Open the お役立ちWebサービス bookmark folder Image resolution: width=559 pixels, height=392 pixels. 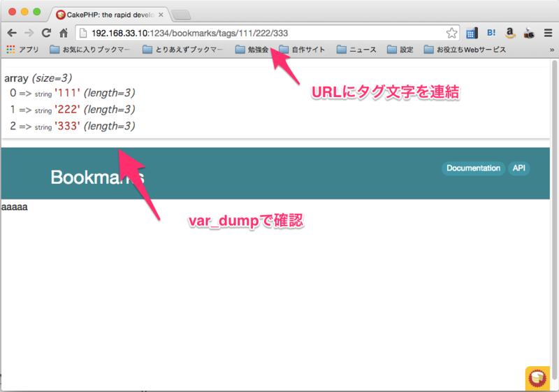[465, 50]
